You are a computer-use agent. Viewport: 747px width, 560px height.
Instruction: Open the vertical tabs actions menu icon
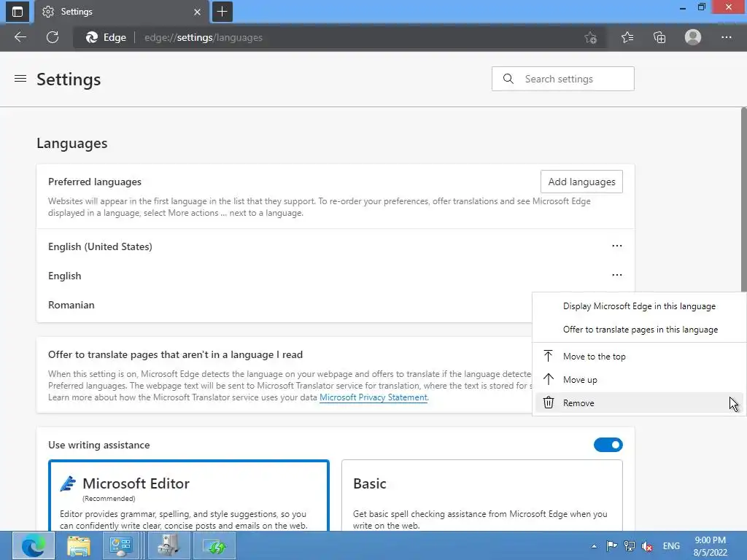pyautogui.click(x=18, y=12)
